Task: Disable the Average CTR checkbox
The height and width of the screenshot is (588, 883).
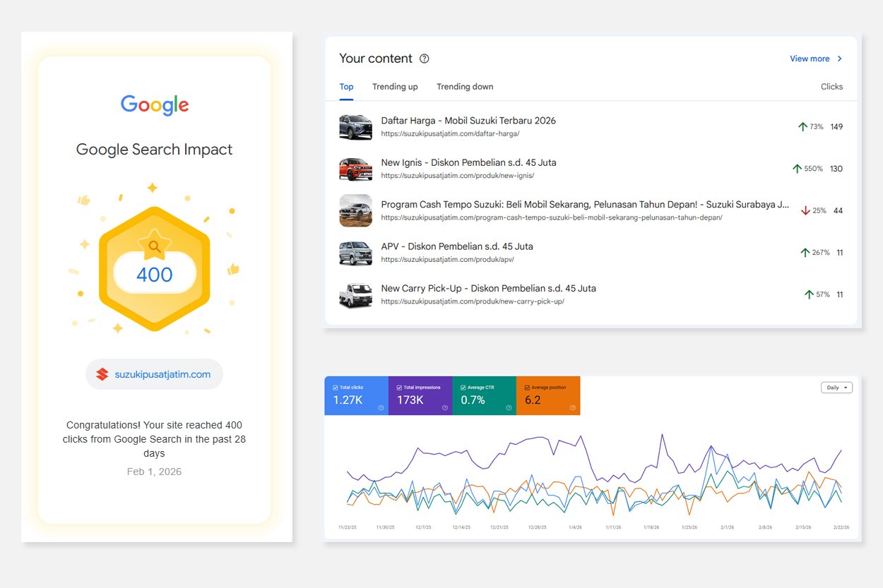Action: coord(463,388)
